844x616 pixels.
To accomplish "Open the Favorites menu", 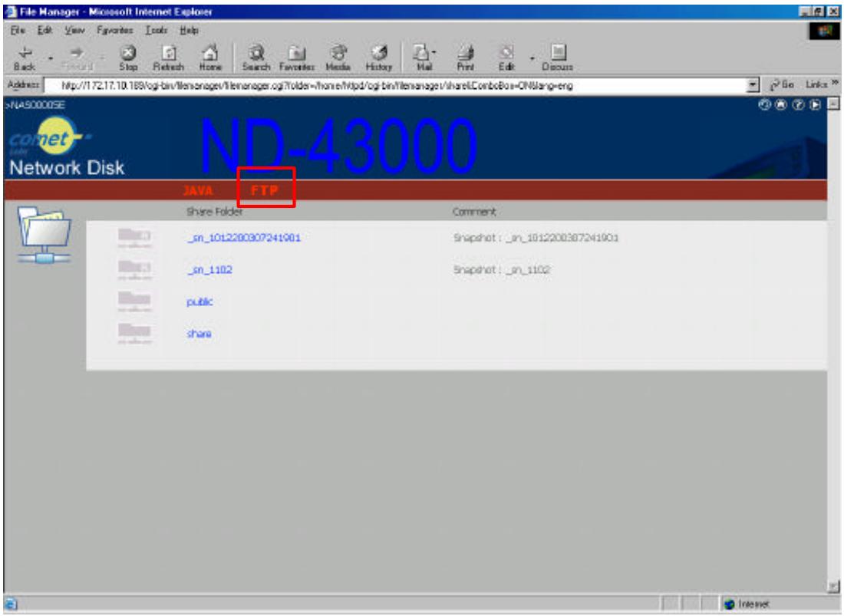I will tap(114, 30).
